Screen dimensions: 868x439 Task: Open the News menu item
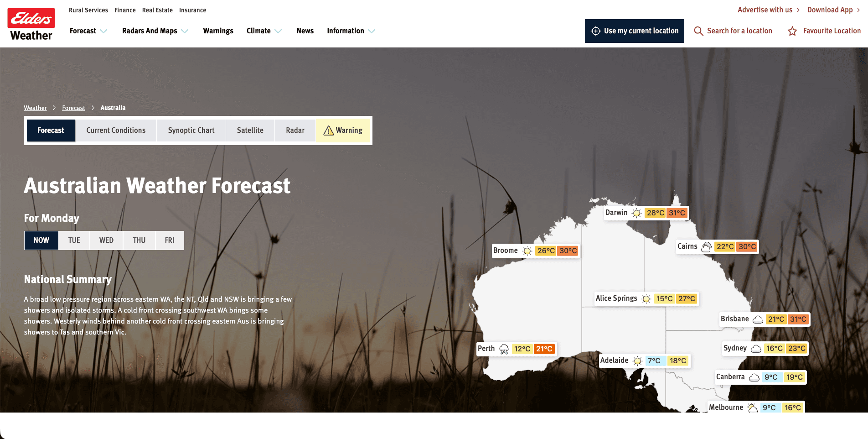click(305, 31)
